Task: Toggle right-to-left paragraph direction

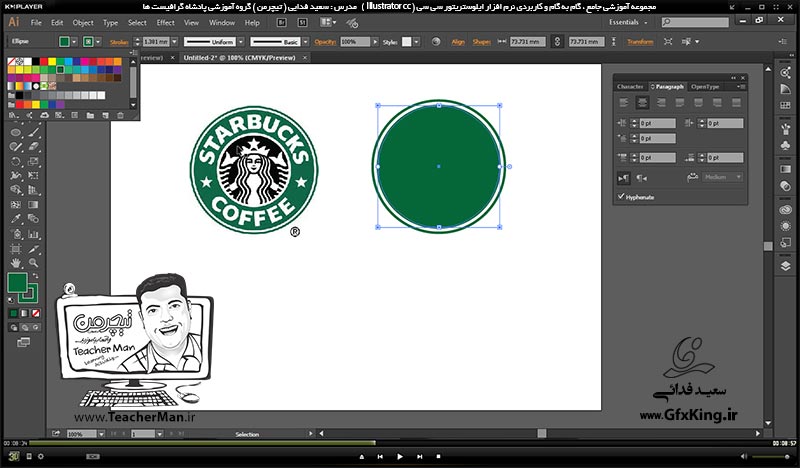Action: [x=642, y=178]
